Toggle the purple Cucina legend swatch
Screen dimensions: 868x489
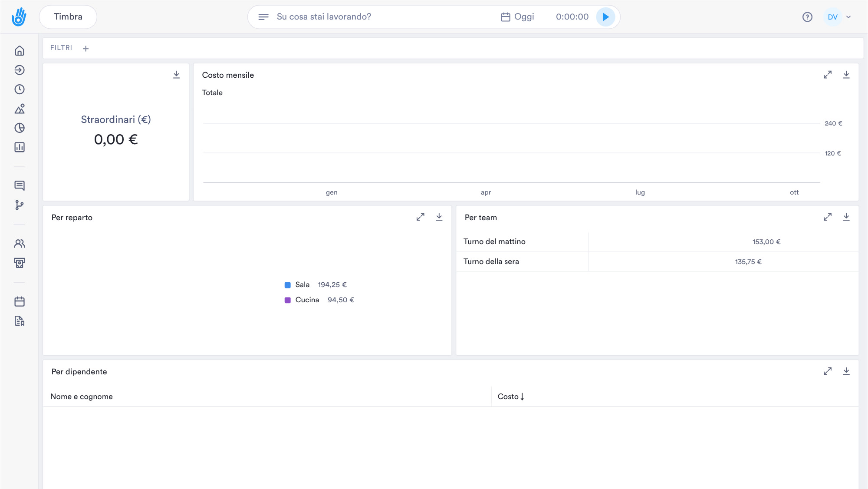tap(287, 300)
